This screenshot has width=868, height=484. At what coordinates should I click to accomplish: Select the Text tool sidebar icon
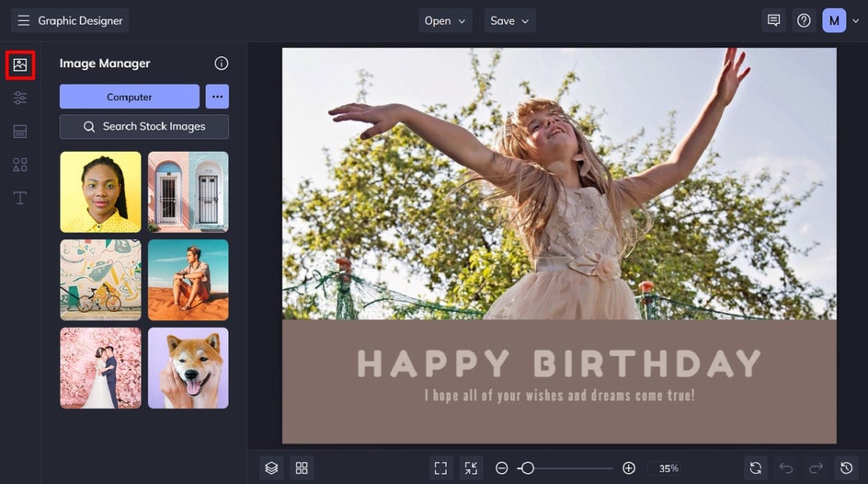click(20, 198)
